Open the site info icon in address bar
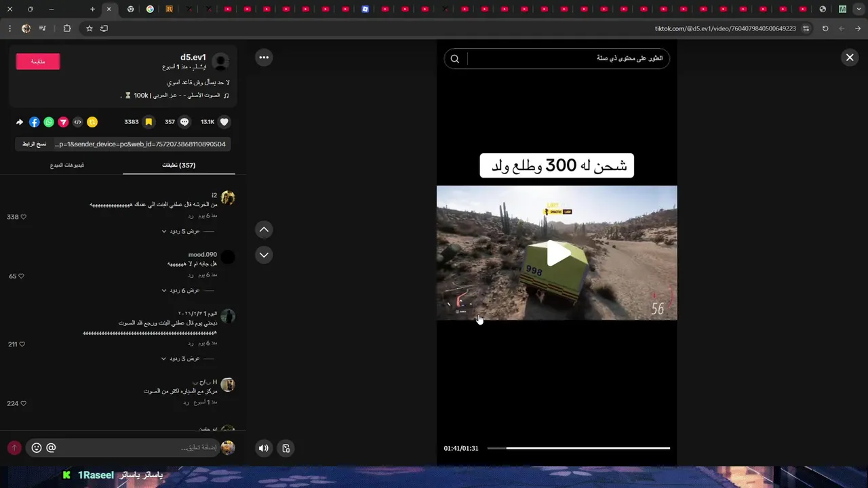The image size is (868, 488). click(806, 28)
